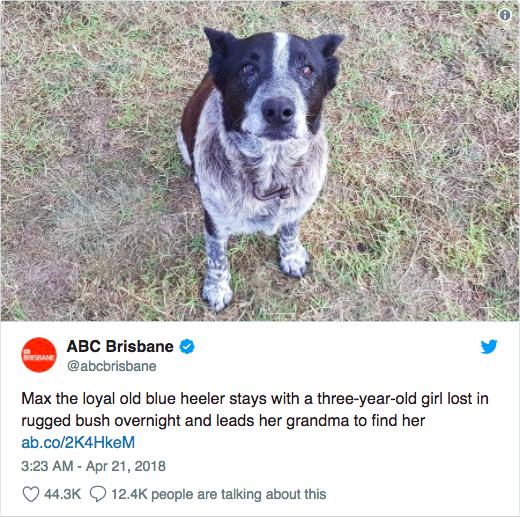Image resolution: width=520 pixels, height=517 pixels.
Task: Click the dog's nose in the photo
Action: (x=278, y=111)
